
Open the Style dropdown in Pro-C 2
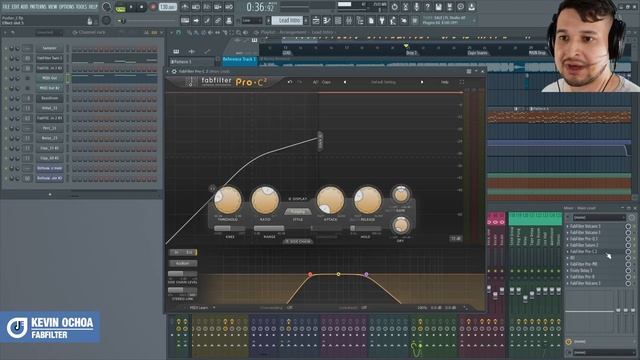tap(298, 212)
